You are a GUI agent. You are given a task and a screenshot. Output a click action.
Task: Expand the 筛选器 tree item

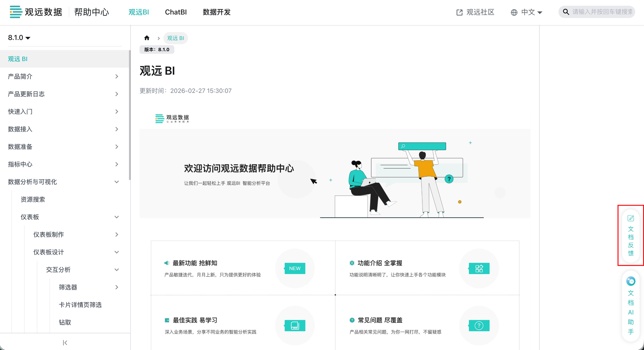click(x=116, y=287)
